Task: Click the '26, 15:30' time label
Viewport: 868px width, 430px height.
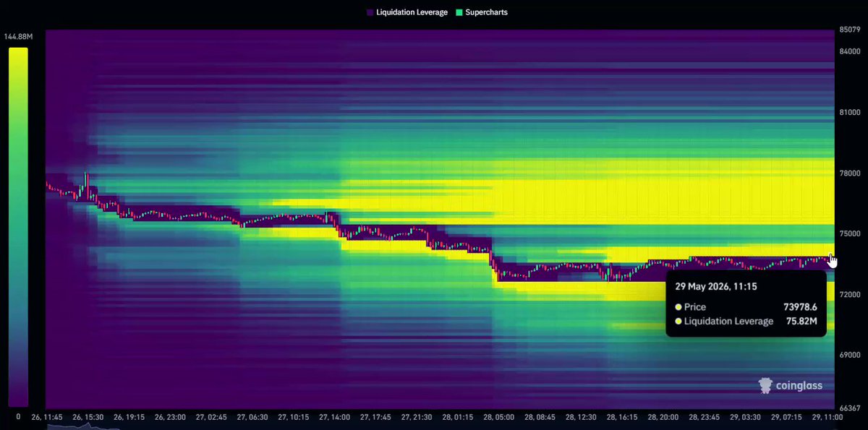Action: click(x=88, y=417)
